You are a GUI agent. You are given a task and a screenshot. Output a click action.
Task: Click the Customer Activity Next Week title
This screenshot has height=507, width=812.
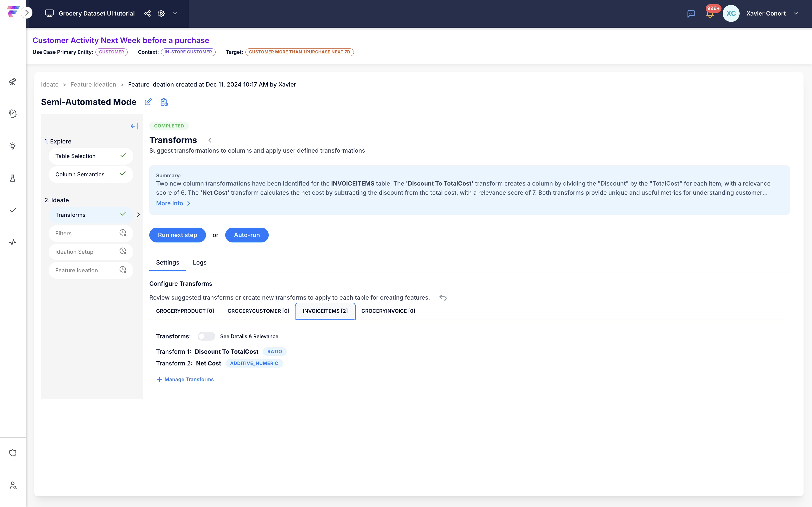(121, 40)
